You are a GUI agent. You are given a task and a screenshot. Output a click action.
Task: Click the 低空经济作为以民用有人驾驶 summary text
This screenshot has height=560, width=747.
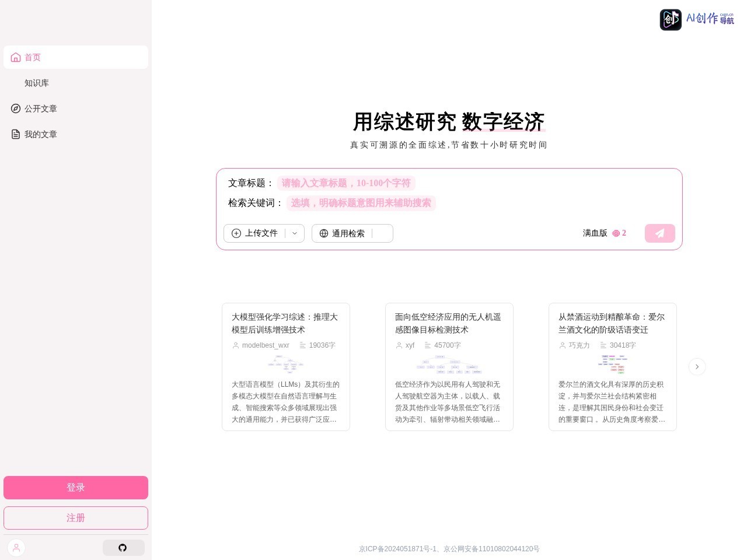coord(449,402)
